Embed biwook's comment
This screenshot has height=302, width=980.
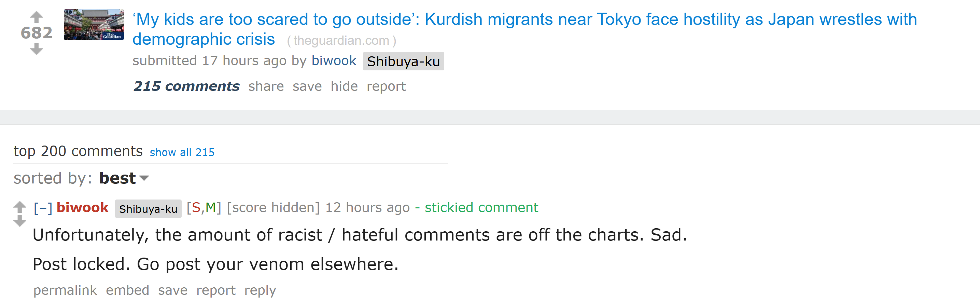click(x=127, y=290)
